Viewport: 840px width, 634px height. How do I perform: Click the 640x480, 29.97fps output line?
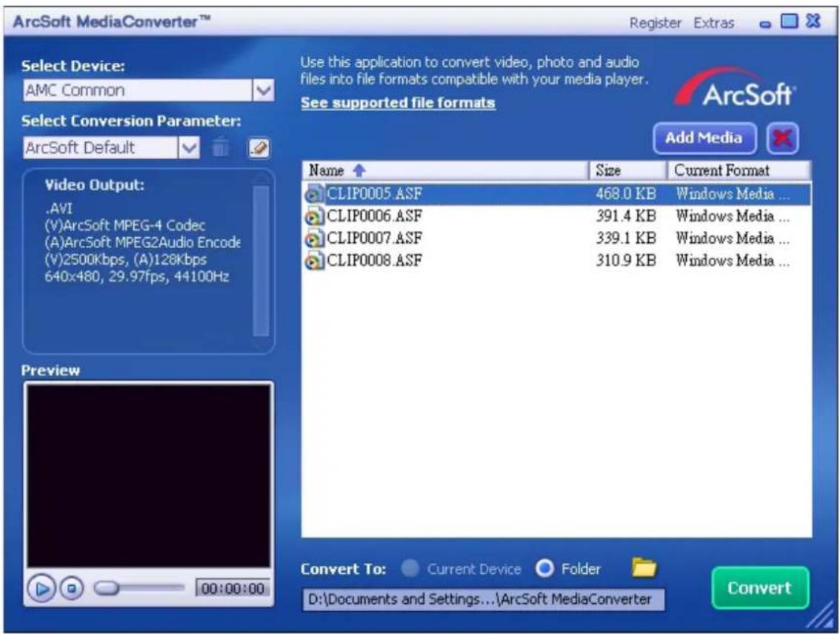coord(136,277)
